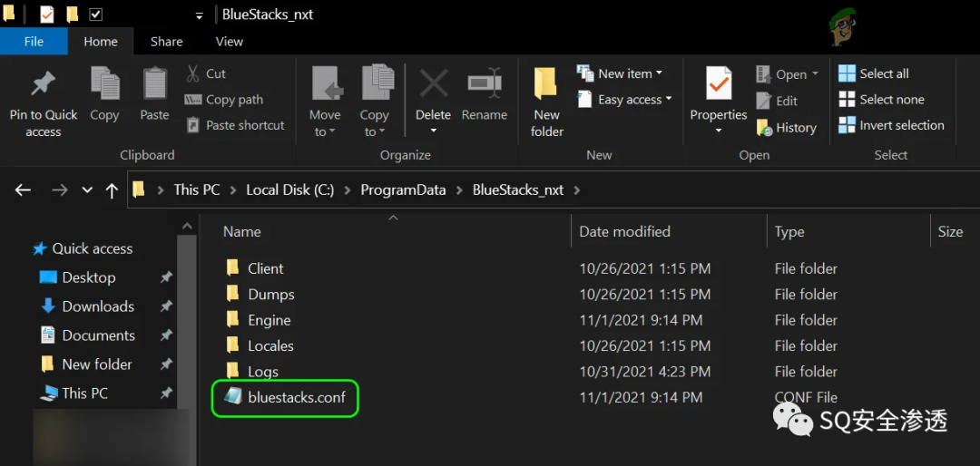Click the Edit ribbon button
Viewport: 980px width, 466px height.
[777, 101]
